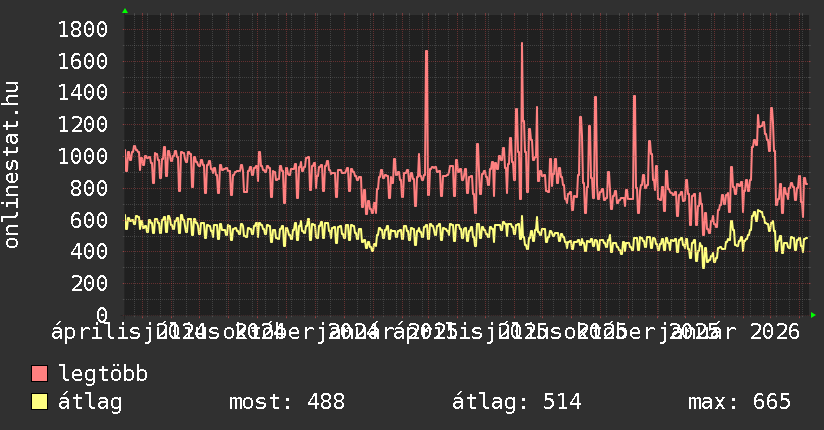Click the green arrow atop the y-axis

pyautogui.click(x=125, y=11)
